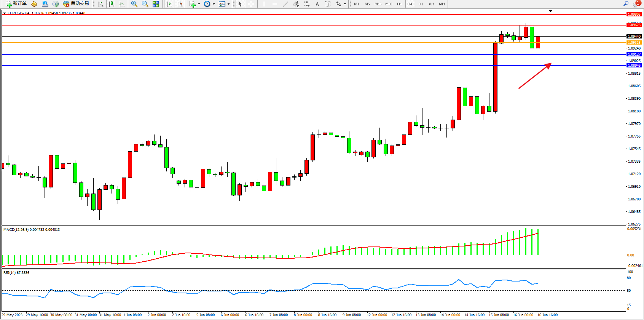Screen dimensions: 644x320
Task: Select the Fibonacci retracement tool
Action: 307,4
